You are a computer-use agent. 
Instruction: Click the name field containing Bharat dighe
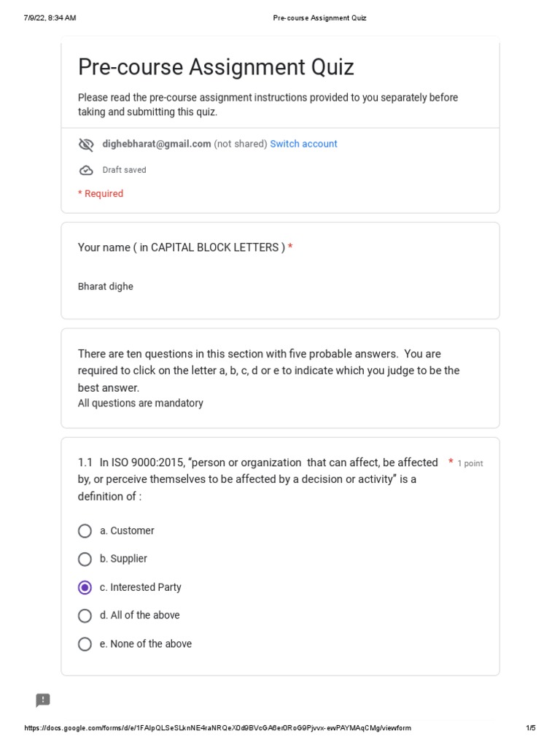106,287
